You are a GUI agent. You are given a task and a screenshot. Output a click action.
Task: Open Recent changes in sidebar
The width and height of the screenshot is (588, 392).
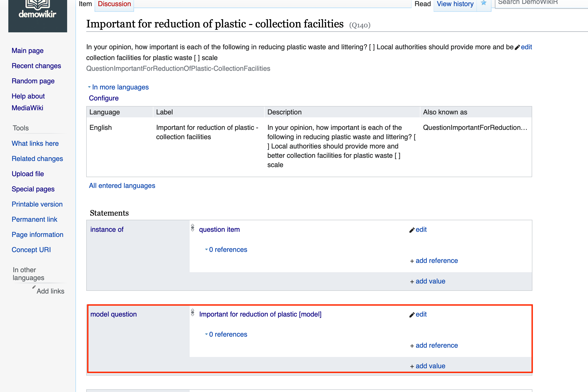tap(36, 66)
